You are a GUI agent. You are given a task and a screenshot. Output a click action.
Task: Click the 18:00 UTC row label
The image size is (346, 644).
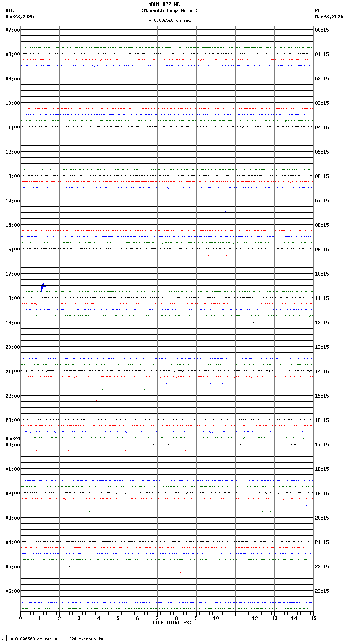tap(13, 298)
